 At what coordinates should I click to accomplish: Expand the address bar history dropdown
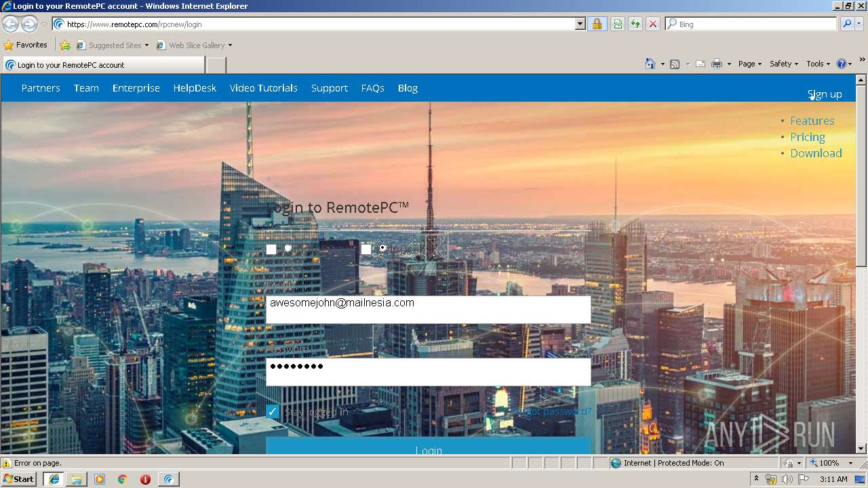(580, 24)
